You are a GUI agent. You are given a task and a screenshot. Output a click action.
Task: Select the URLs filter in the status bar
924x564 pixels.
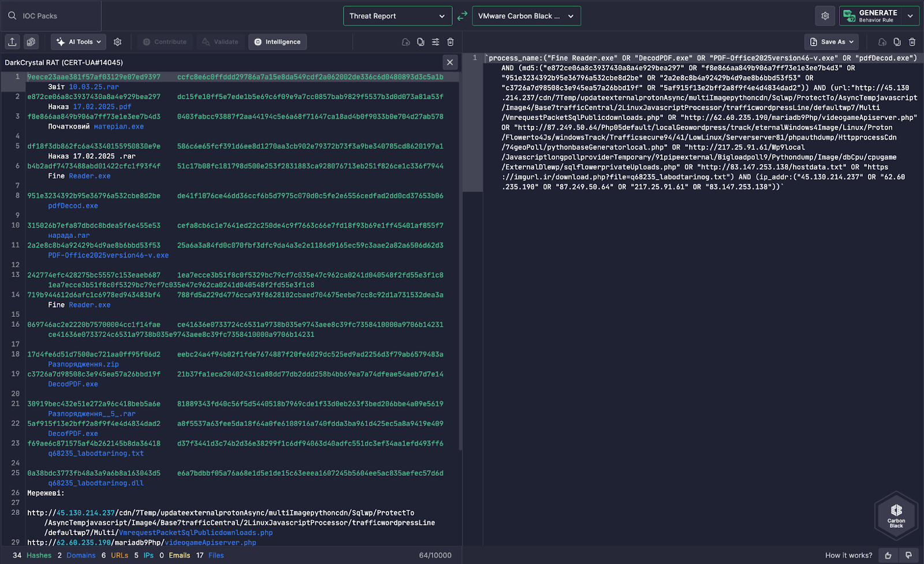coord(120,555)
